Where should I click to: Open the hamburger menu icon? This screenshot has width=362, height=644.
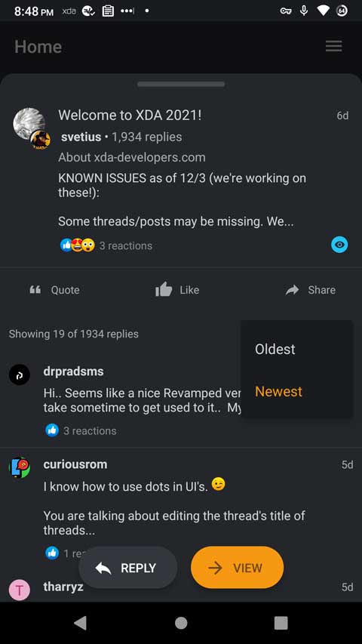[333, 46]
